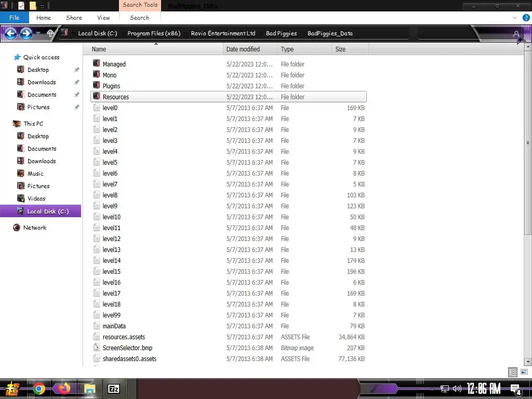
Task: Click the network tray icon
Action: pyautogui.click(x=444, y=389)
